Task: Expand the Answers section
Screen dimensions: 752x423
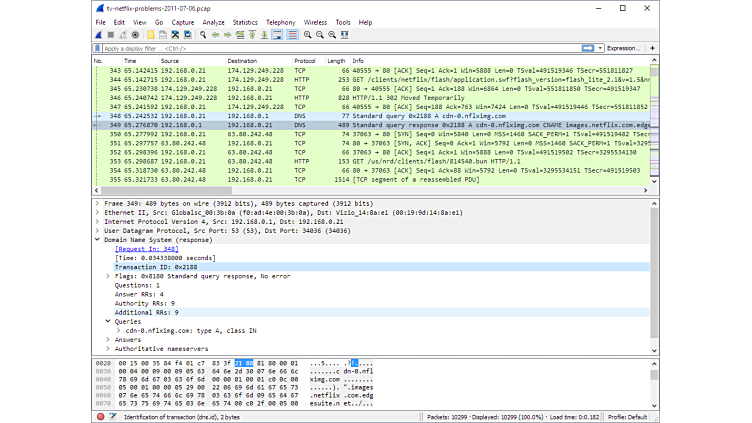Action: 108,339
